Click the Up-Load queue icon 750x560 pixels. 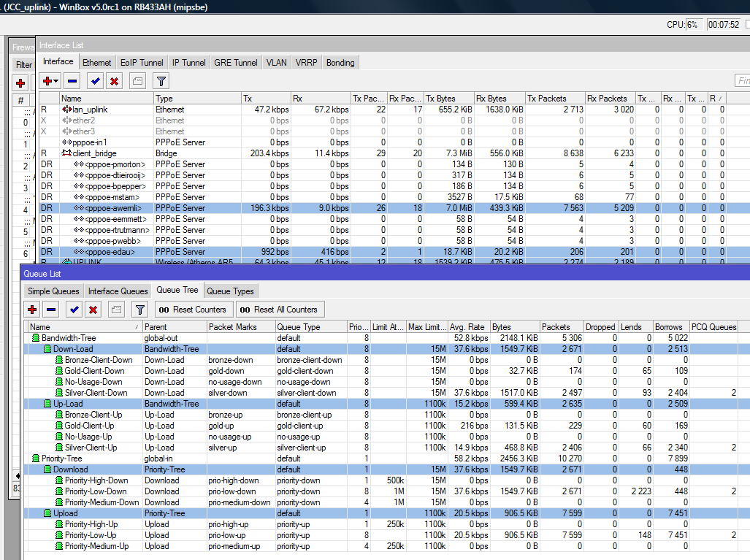[x=47, y=404]
